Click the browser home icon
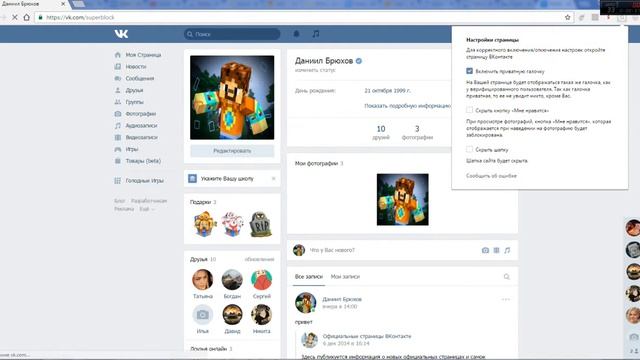This screenshot has width=640, height=360. pyautogui.click(x=27, y=18)
